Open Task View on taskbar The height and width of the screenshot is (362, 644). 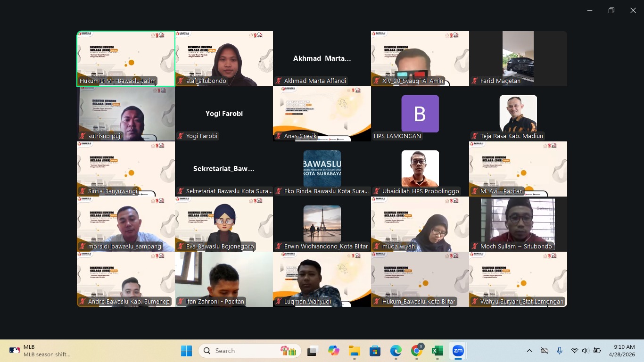(313, 351)
